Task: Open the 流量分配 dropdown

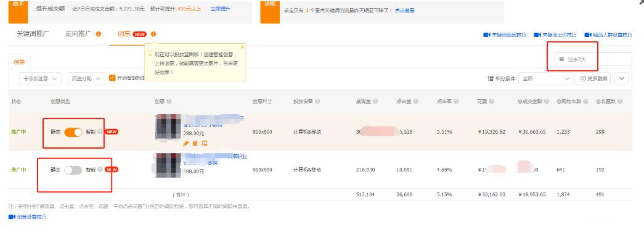Action: coord(86,78)
